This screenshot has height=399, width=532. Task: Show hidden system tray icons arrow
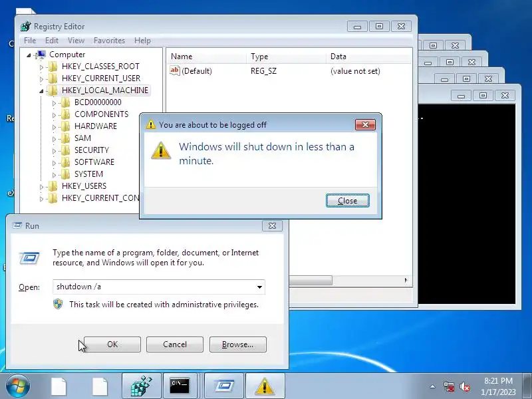coord(433,386)
